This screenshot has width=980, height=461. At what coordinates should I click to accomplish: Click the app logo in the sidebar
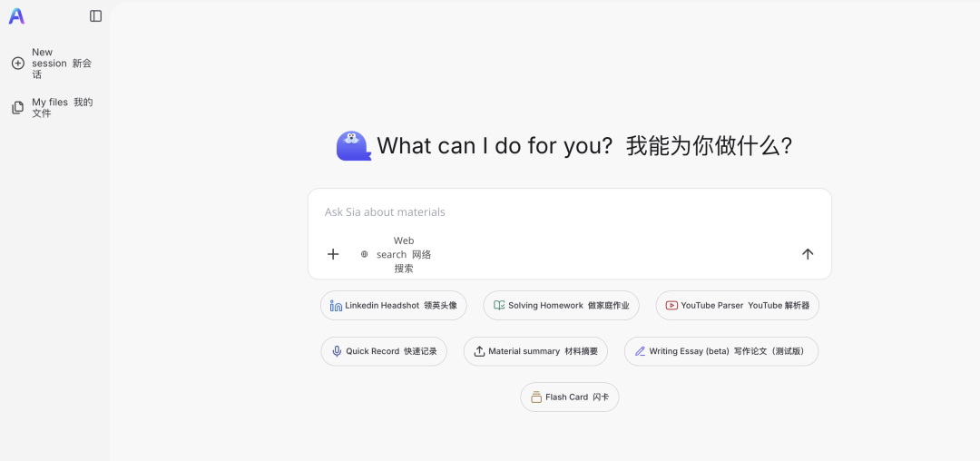point(16,16)
